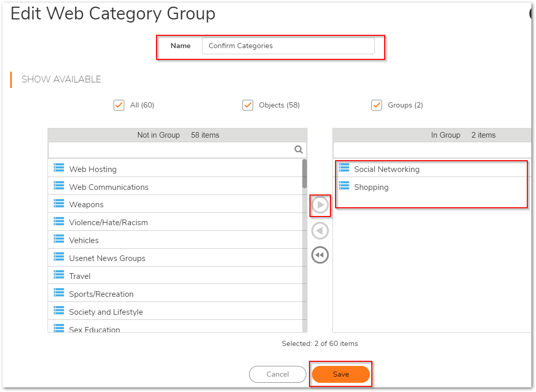Click the icon beside Social Networking

coord(344,168)
